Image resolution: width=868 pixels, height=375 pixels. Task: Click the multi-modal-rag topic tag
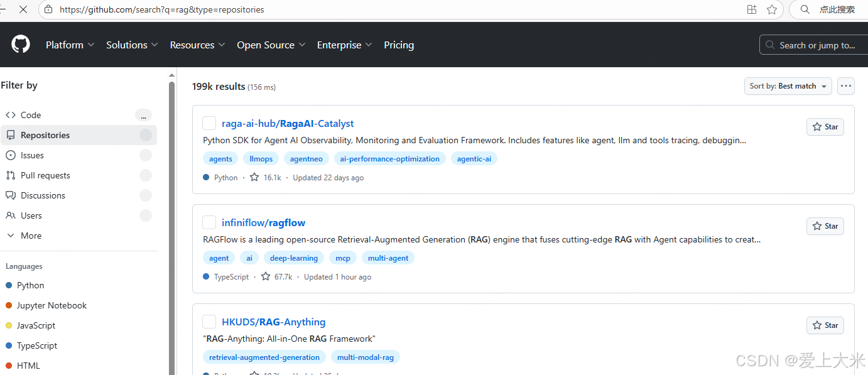(x=366, y=357)
